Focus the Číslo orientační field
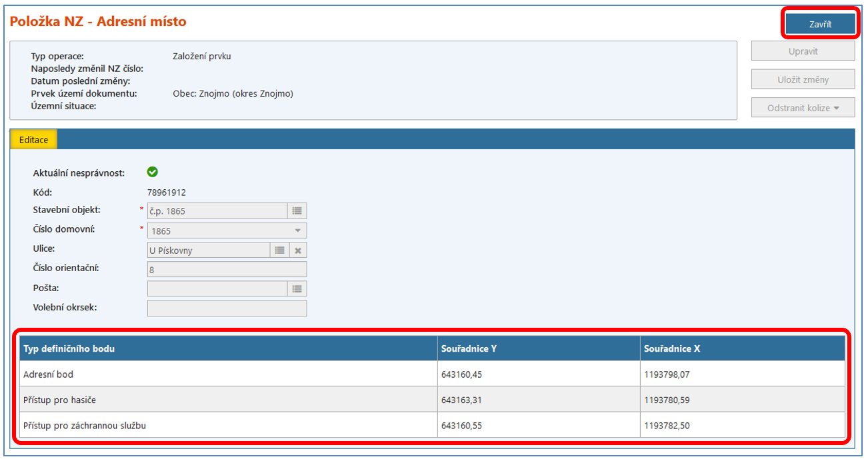The width and height of the screenshot is (868, 461). [226, 270]
